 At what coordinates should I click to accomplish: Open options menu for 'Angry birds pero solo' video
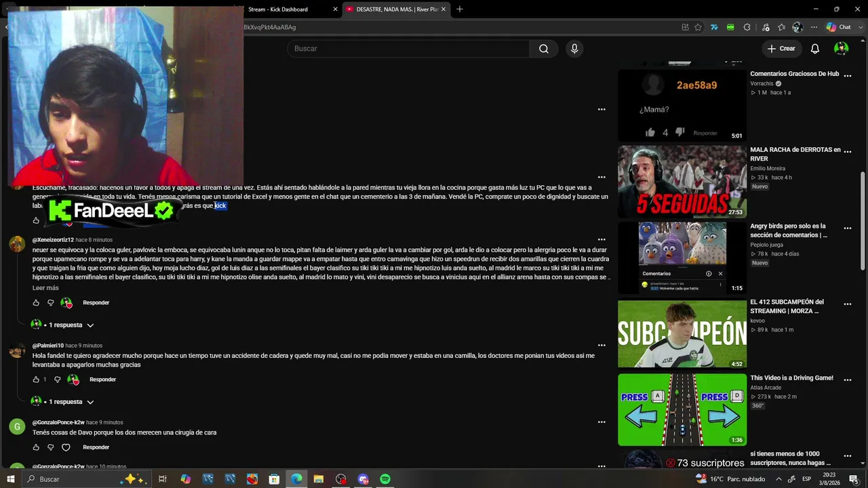point(848,228)
